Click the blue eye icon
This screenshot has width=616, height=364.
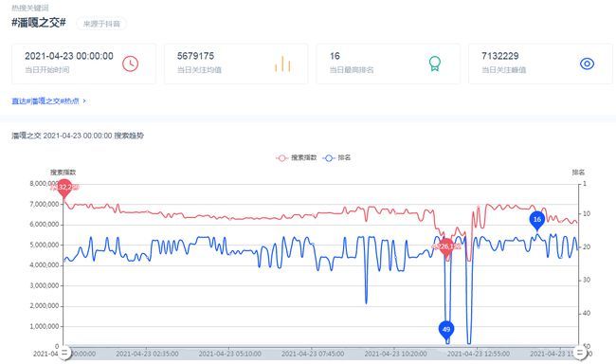pos(587,64)
